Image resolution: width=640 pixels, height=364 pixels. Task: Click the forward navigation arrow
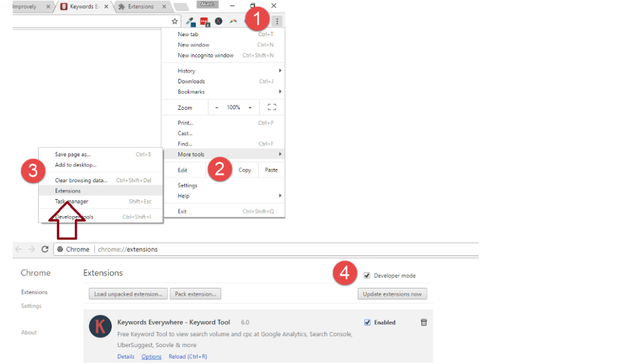[x=31, y=249]
